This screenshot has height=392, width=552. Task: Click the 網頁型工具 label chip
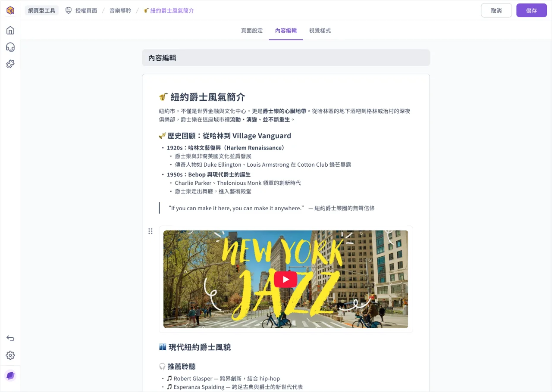point(42,10)
